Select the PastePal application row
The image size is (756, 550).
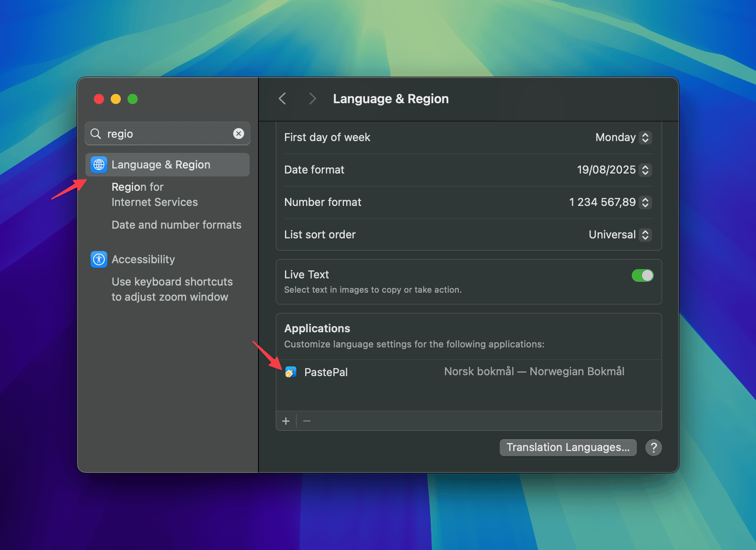[469, 372]
